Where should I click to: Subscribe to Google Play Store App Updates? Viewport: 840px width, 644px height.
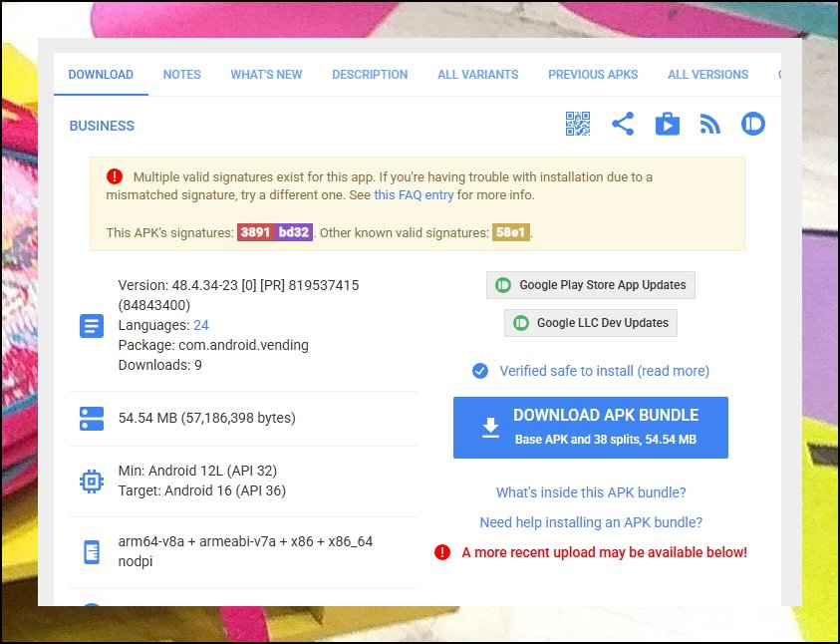click(x=590, y=285)
